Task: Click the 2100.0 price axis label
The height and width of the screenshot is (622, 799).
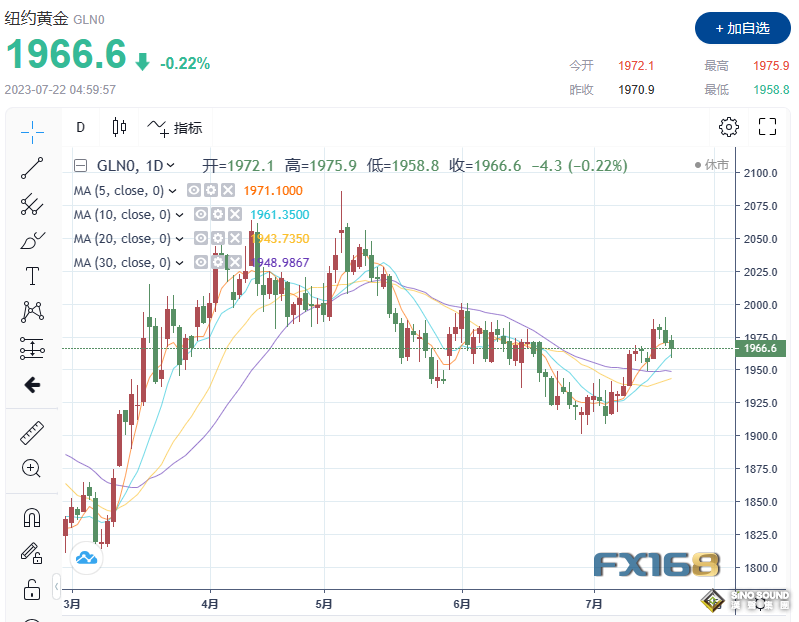Action: pos(760,173)
